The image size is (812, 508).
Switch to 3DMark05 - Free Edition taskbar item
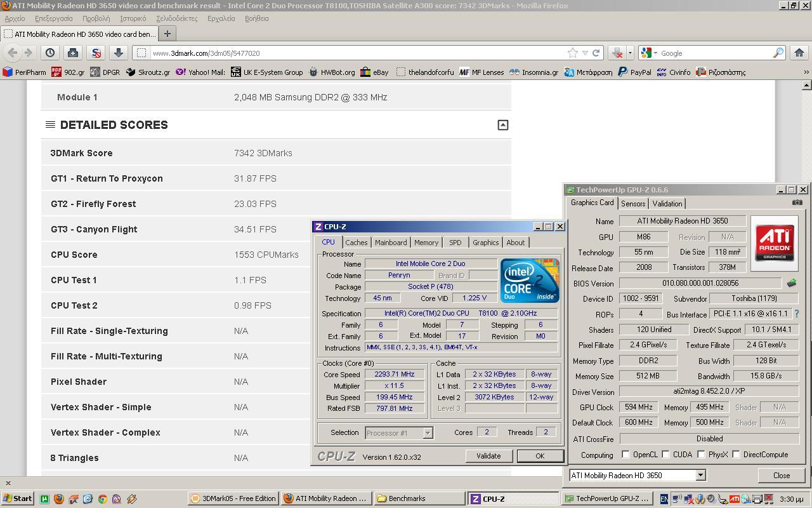tap(233, 498)
